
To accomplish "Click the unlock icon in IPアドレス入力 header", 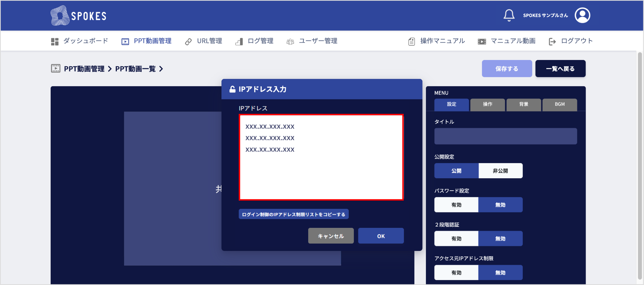I will [232, 89].
